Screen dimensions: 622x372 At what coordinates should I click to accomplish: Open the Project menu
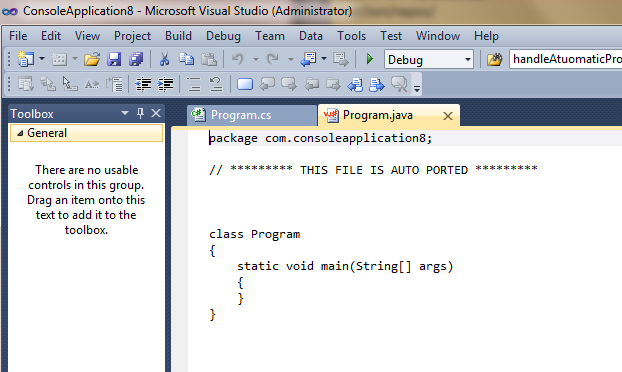[132, 36]
